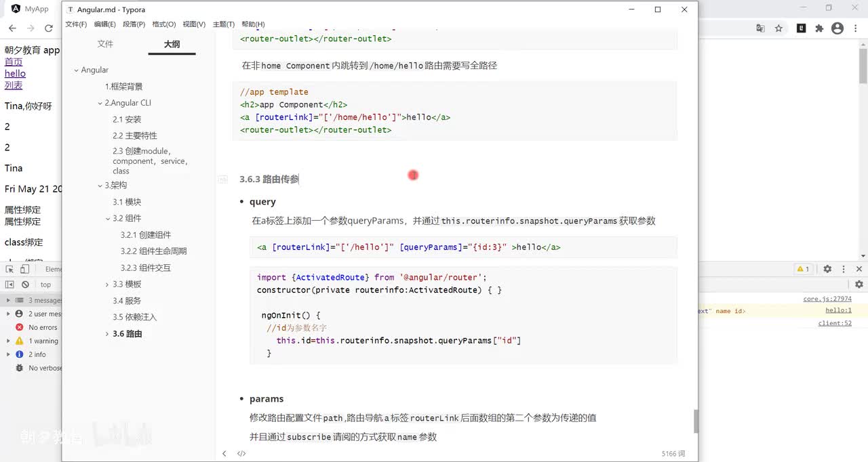Click the 首页 link in the web page
This screenshot has width=868, height=462.
[x=14, y=62]
